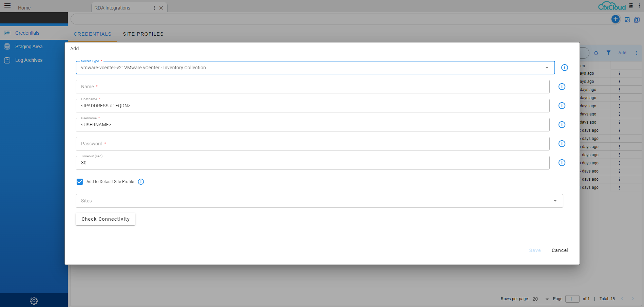Viewport: 644px width, 307px height.
Task: Click the filter funnel icon
Action: 608,53
